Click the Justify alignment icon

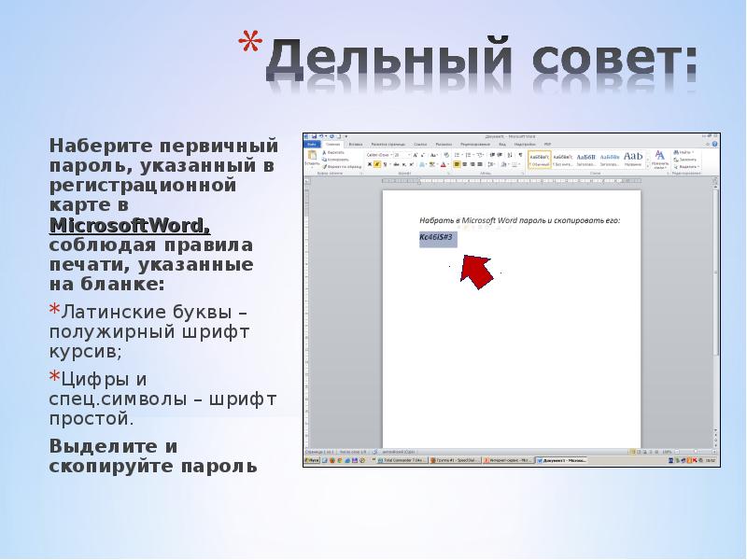480,164
